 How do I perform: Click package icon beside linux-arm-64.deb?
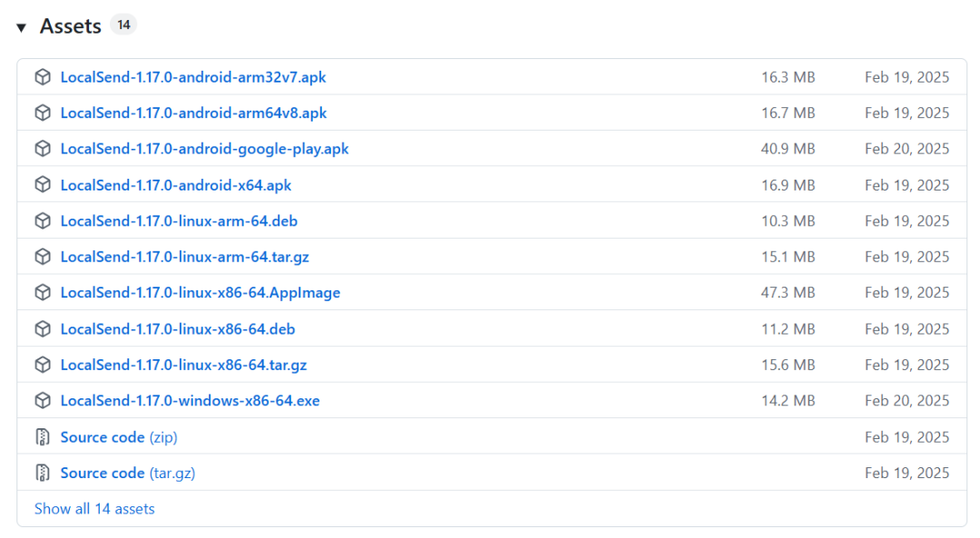click(x=43, y=220)
